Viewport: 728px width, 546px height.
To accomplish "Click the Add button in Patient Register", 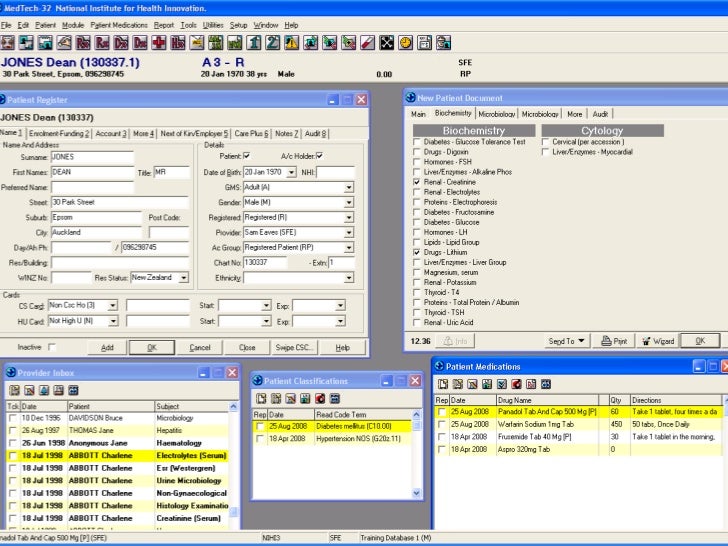I will coord(107,347).
